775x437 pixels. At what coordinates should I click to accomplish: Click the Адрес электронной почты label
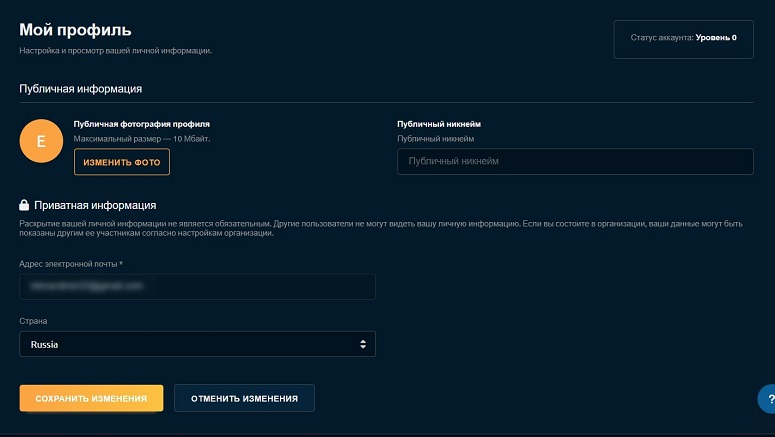(x=71, y=264)
